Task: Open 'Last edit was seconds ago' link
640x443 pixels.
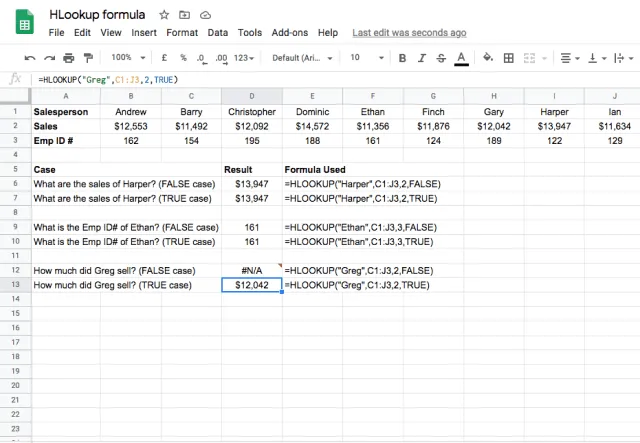Action: [x=409, y=33]
